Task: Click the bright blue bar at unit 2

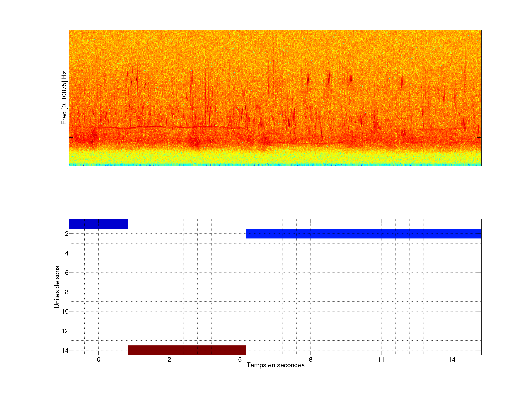Action: [x=363, y=233]
